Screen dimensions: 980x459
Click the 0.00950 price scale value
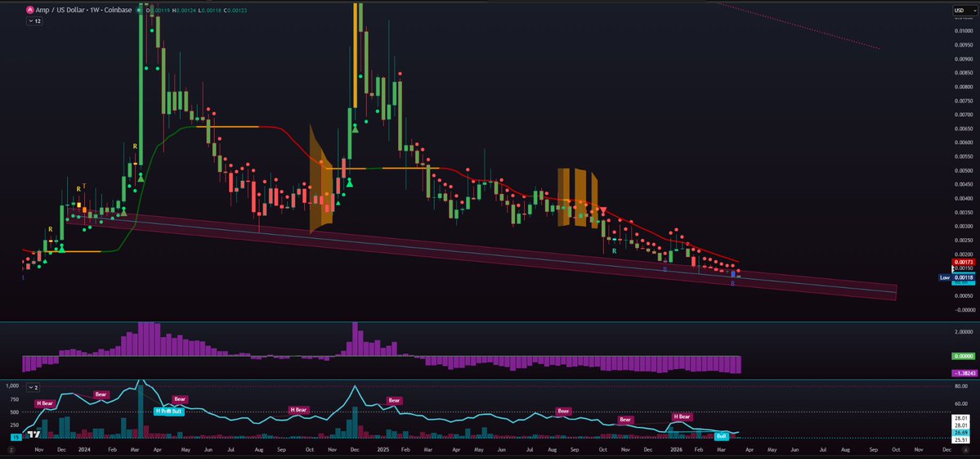tap(963, 44)
